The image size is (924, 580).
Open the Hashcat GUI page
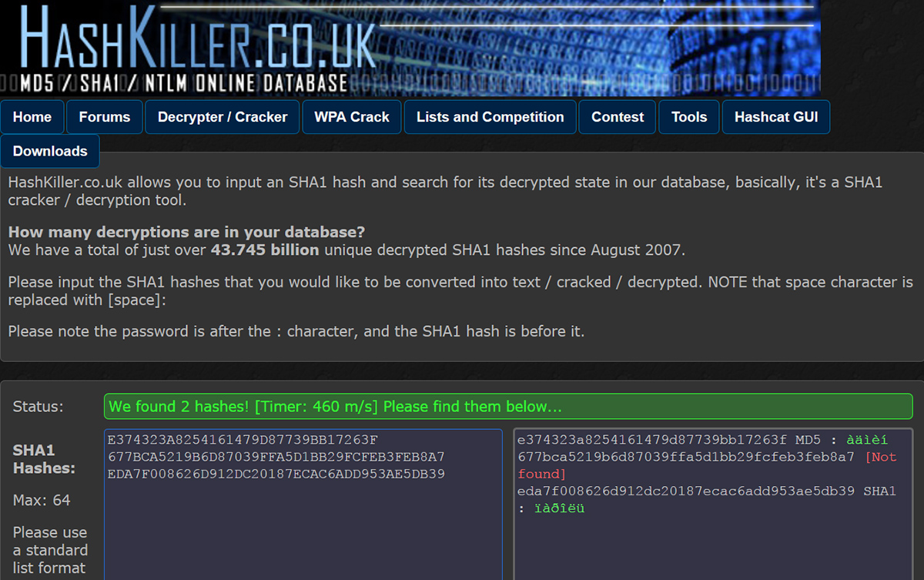(776, 117)
